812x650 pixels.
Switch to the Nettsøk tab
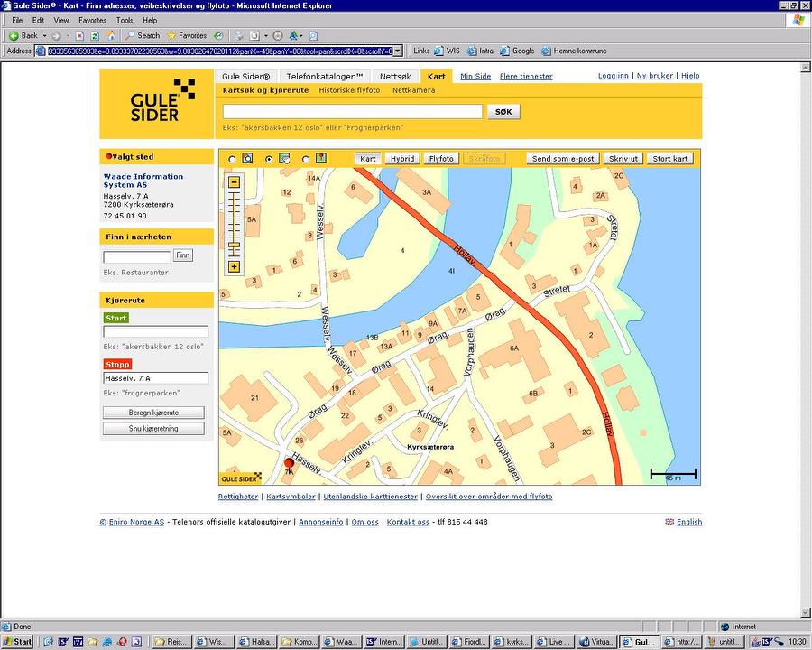pos(395,77)
